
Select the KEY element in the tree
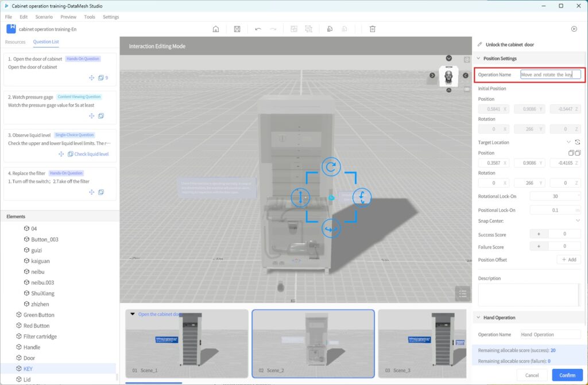point(28,368)
